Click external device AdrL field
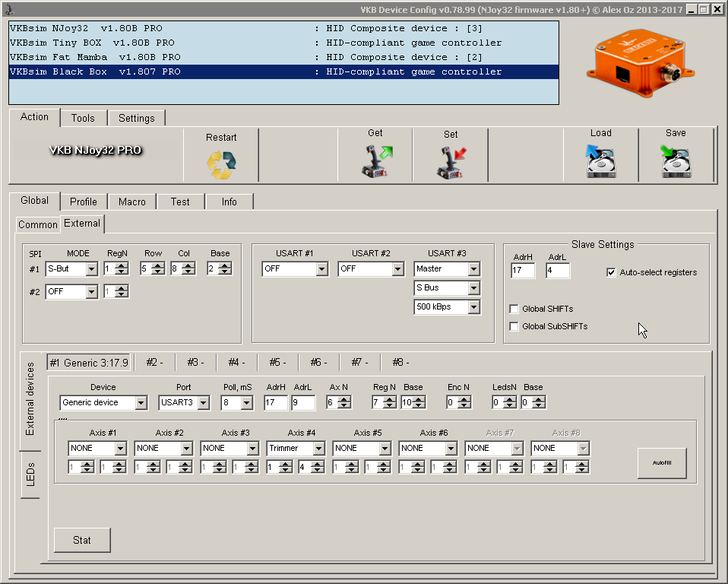Screen dimensions: 728x584 tap(303, 403)
